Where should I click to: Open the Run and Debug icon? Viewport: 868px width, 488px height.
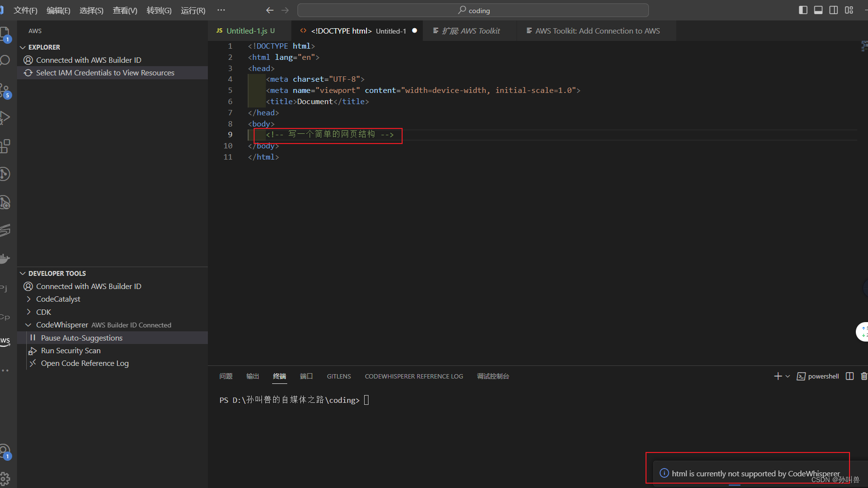click(5, 117)
